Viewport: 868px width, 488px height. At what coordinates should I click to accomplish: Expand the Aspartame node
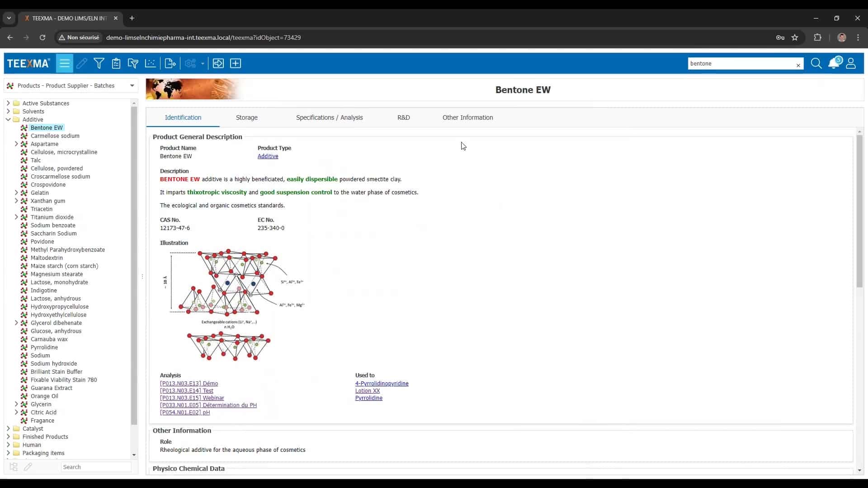[x=16, y=144]
